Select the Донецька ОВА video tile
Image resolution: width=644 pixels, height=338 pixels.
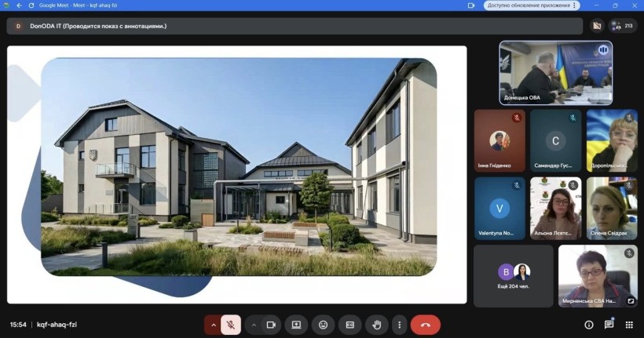pyautogui.click(x=555, y=72)
